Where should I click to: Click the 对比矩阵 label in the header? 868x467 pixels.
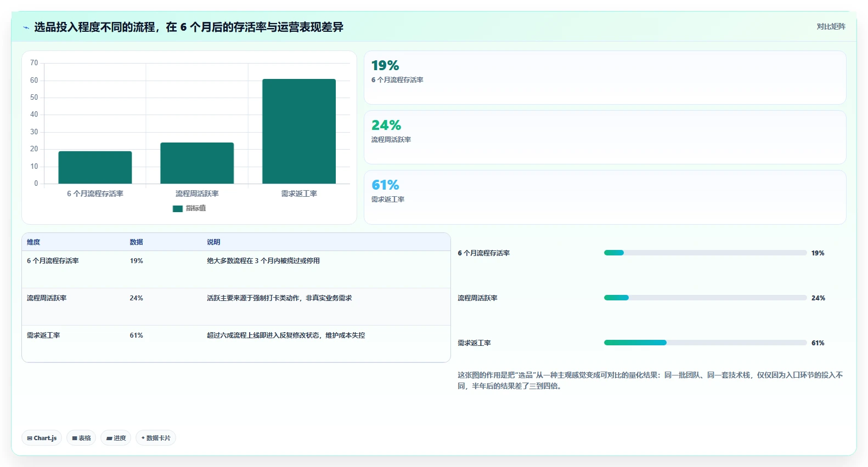(831, 26)
